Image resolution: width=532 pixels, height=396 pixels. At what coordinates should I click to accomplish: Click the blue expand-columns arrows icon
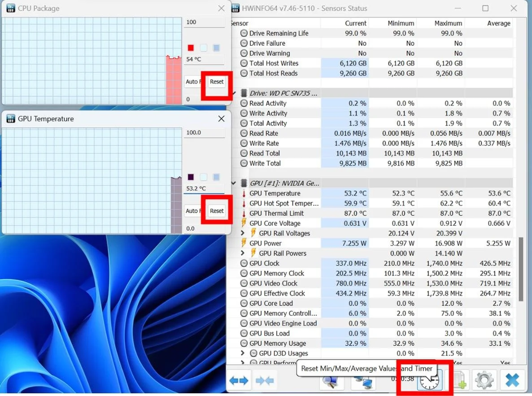point(239,381)
